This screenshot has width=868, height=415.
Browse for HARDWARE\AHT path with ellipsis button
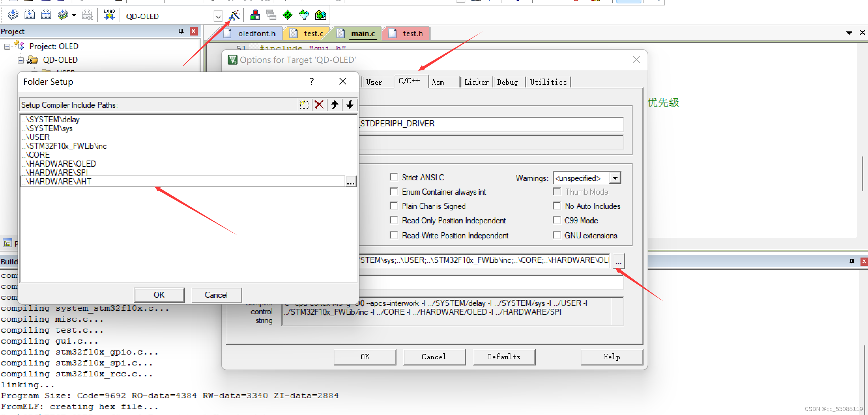click(350, 182)
